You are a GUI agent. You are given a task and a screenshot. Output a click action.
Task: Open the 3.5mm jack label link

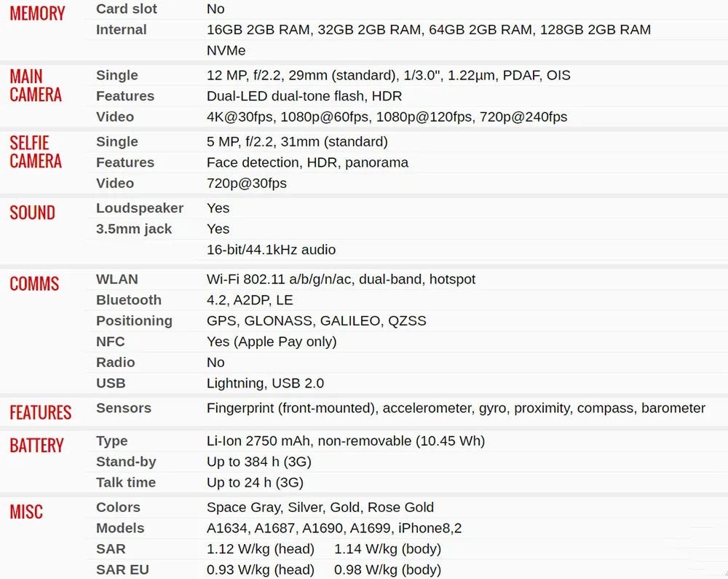point(134,229)
